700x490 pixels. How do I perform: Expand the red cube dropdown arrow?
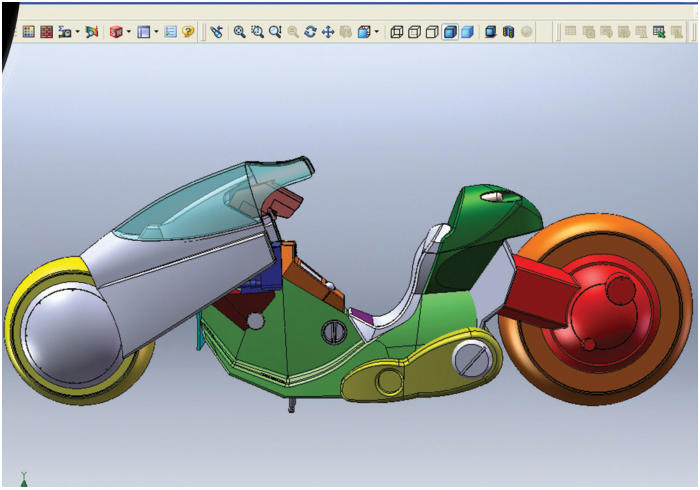(x=129, y=32)
